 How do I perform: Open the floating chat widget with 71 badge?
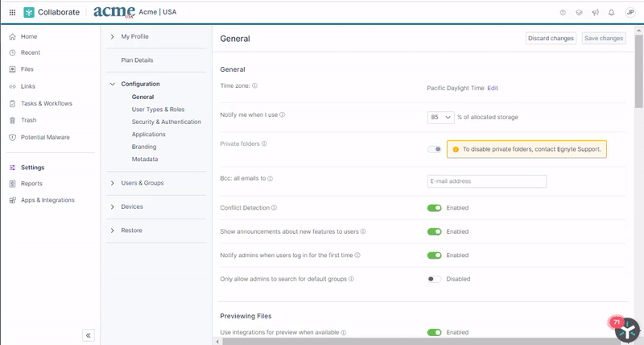(626, 330)
